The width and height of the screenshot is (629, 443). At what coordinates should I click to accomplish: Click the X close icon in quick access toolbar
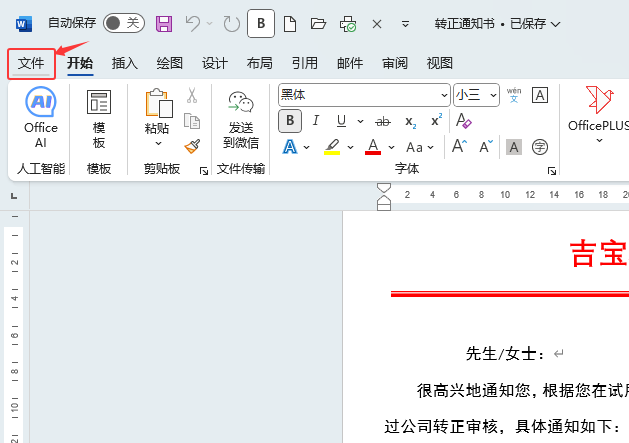377,24
